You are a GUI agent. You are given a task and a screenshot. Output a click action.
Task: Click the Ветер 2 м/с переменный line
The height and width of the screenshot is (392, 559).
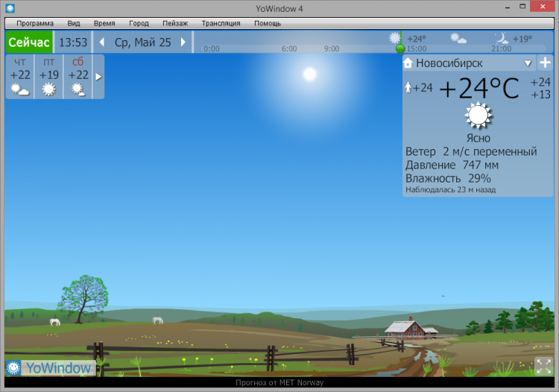(471, 152)
